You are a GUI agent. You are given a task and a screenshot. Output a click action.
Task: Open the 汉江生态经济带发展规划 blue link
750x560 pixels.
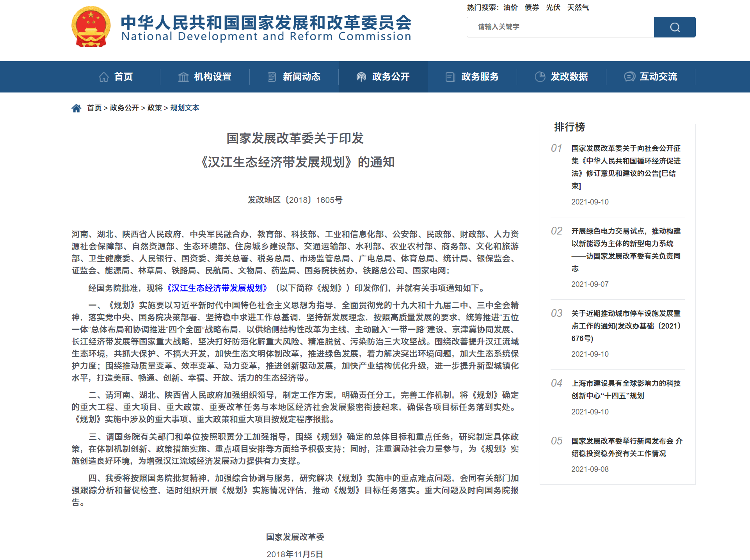[217, 288]
